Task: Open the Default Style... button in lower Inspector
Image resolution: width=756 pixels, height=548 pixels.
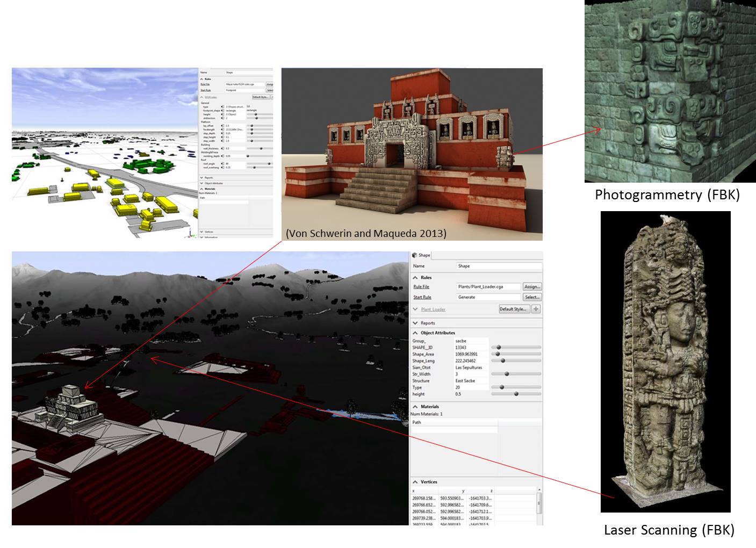Action: pyautogui.click(x=514, y=309)
